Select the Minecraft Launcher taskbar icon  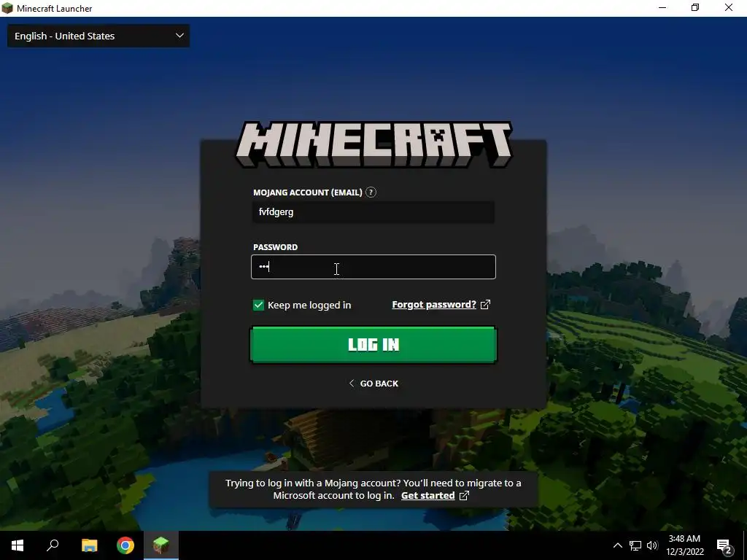pos(161,545)
